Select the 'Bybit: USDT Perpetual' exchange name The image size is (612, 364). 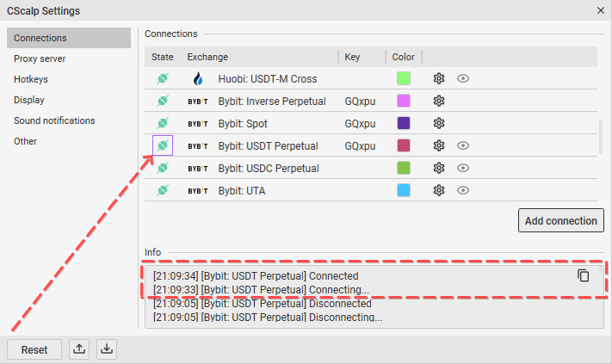coord(269,146)
